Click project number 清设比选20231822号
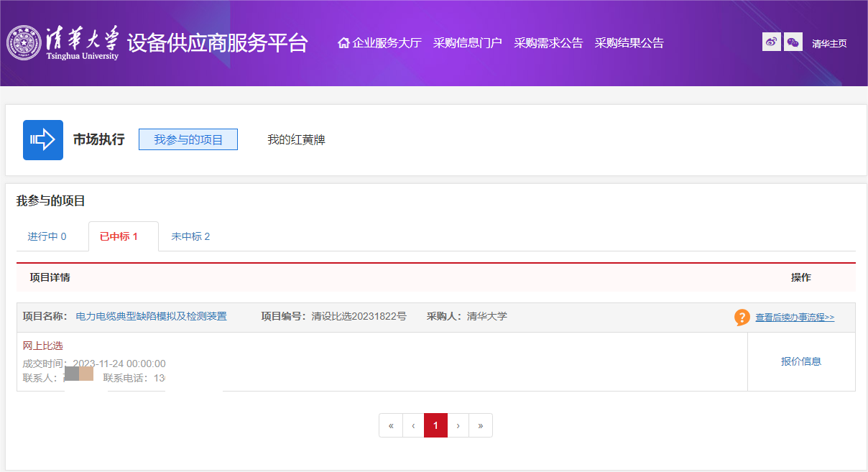This screenshot has width=868, height=472. (359, 317)
